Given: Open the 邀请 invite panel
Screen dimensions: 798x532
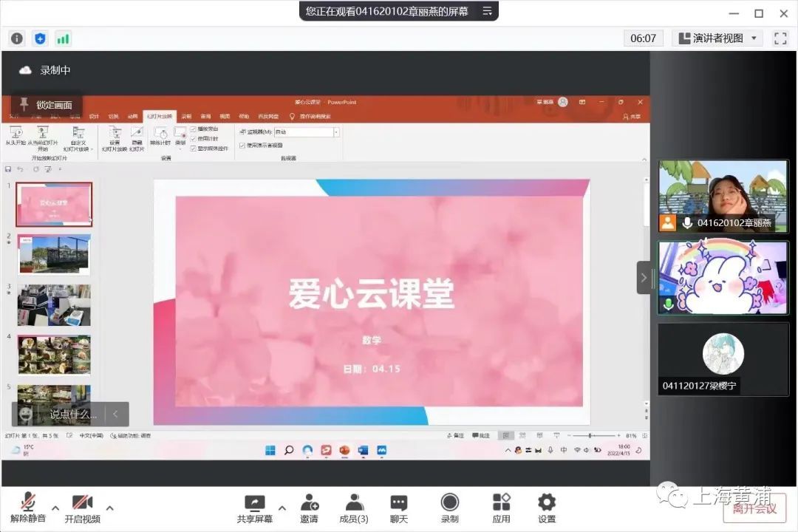Looking at the screenshot, I should (309, 508).
